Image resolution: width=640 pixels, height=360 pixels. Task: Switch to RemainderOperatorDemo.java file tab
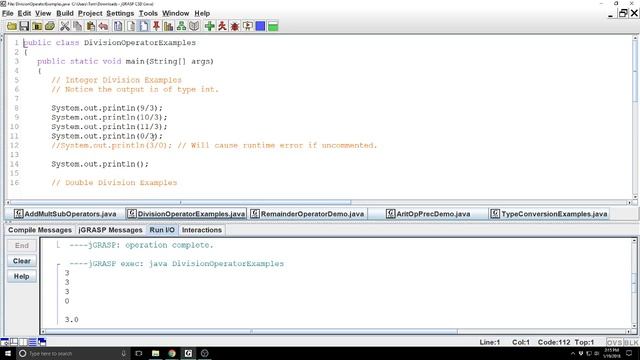(307, 214)
